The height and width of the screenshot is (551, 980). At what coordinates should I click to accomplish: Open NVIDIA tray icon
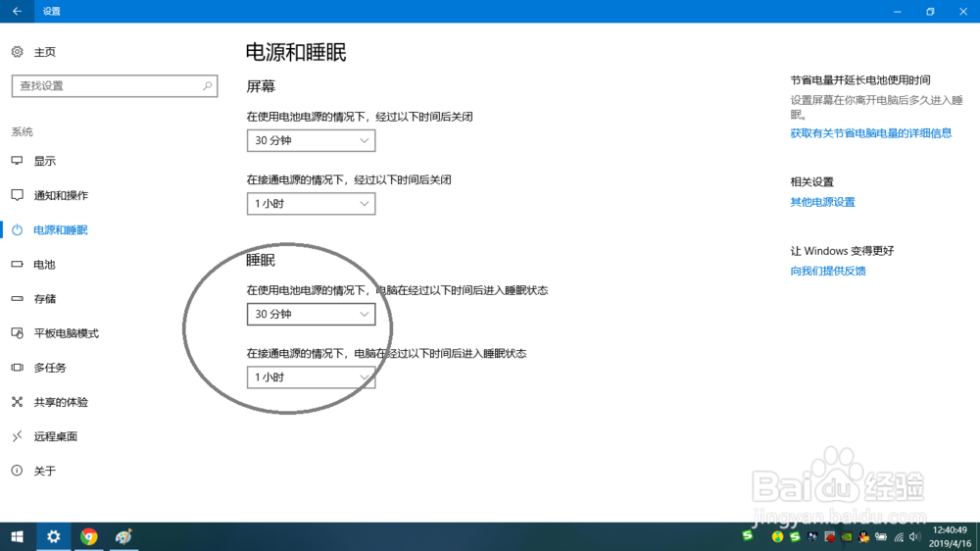click(847, 536)
